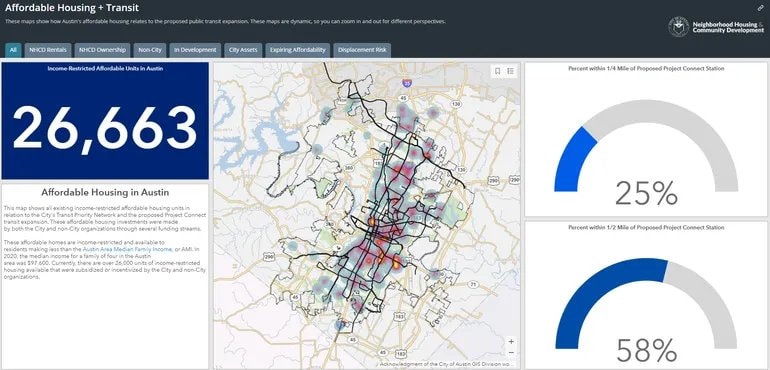Open the map bookmarks icon
770x370 pixels.
pyautogui.click(x=497, y=71)
